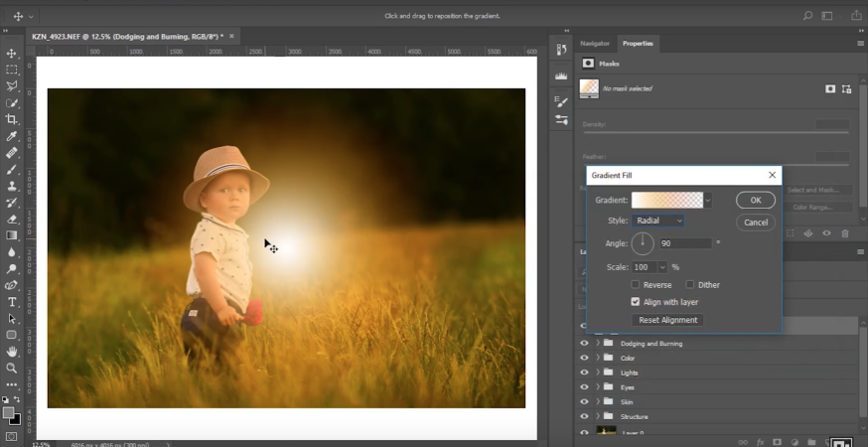Select the Clone Stamp tool
The height and width of the screenshot is (447, 868).
pos(11,186)
